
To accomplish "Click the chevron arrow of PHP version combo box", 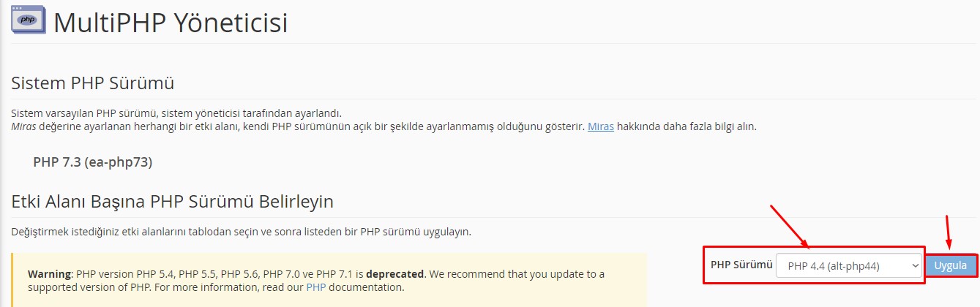I will [x=914, y=267].
